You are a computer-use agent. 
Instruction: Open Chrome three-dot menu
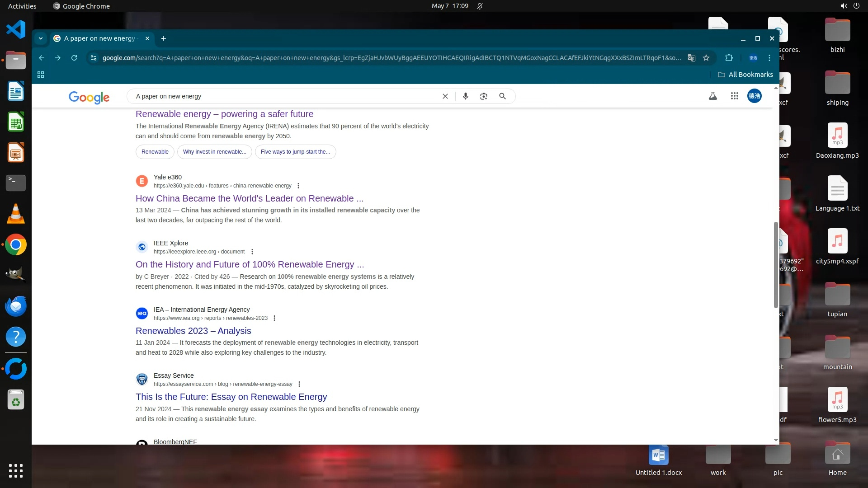769,58
